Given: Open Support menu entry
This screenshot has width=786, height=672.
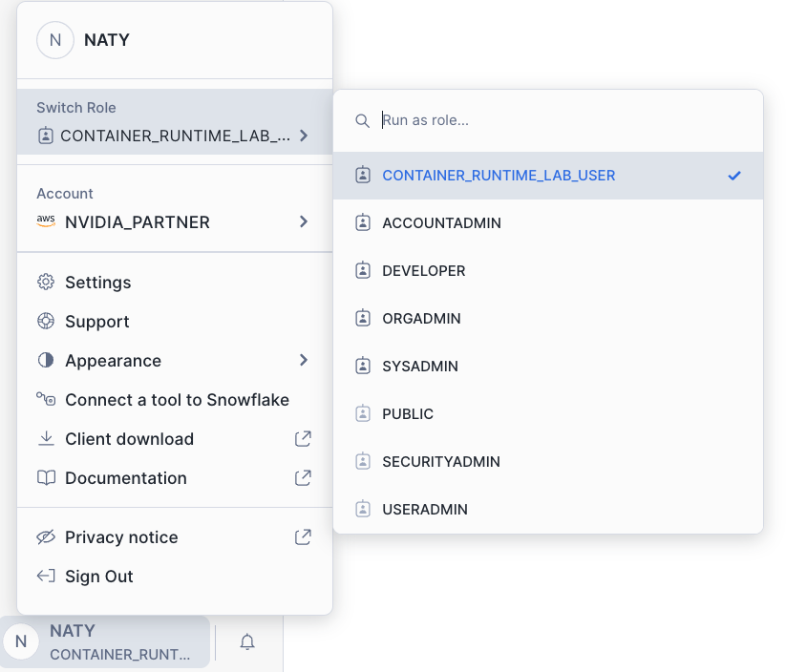Looking at the screenshot, I should (x=175, y=322).
